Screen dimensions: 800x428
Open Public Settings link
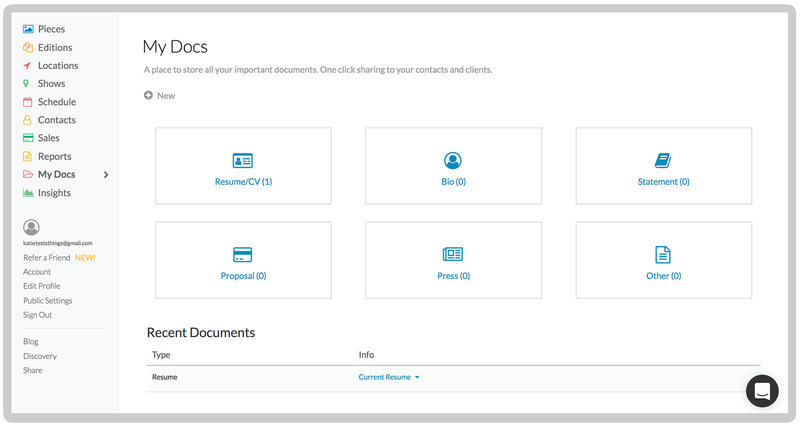[x=47, y=300]
